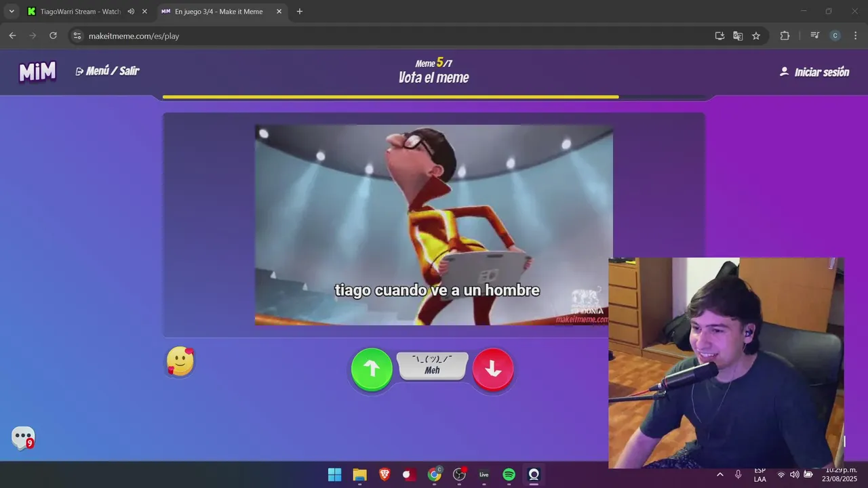The image size is (868, 488).
Task: Reload the current page
Action: pos(53,36)
